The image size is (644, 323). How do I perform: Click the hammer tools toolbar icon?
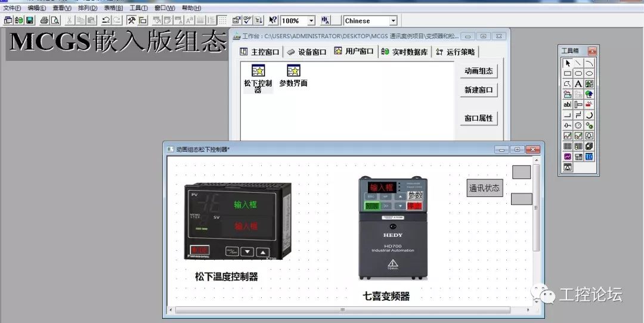click(x=131, y=20)
